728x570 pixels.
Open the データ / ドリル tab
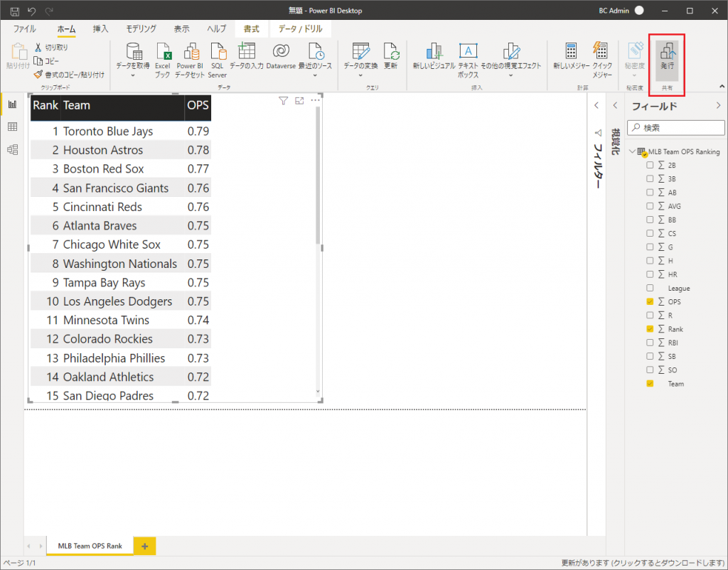point(301,28)
